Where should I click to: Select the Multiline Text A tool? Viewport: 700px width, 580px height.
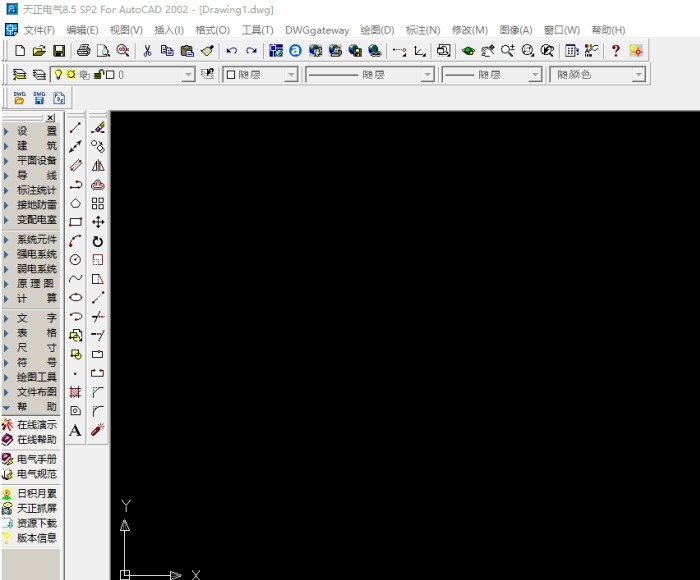(75, 430)
